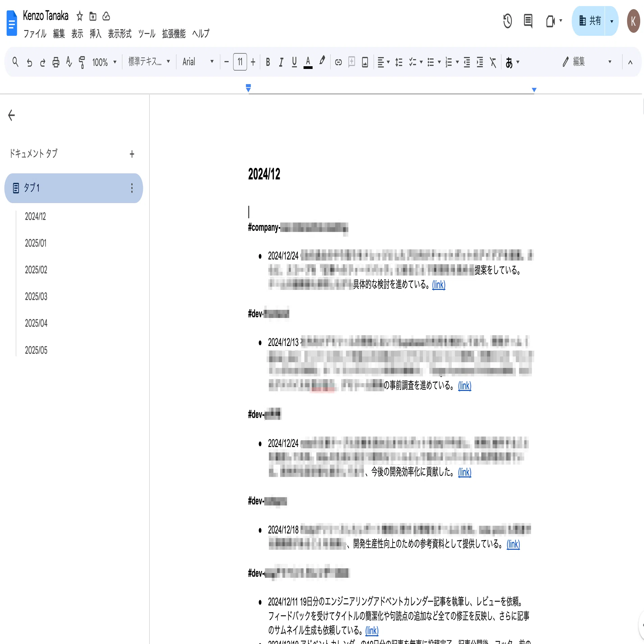The height and width of the screenshot is (644, 644).
Task: Toggle underline formatting
Action: tap(294, 62)
